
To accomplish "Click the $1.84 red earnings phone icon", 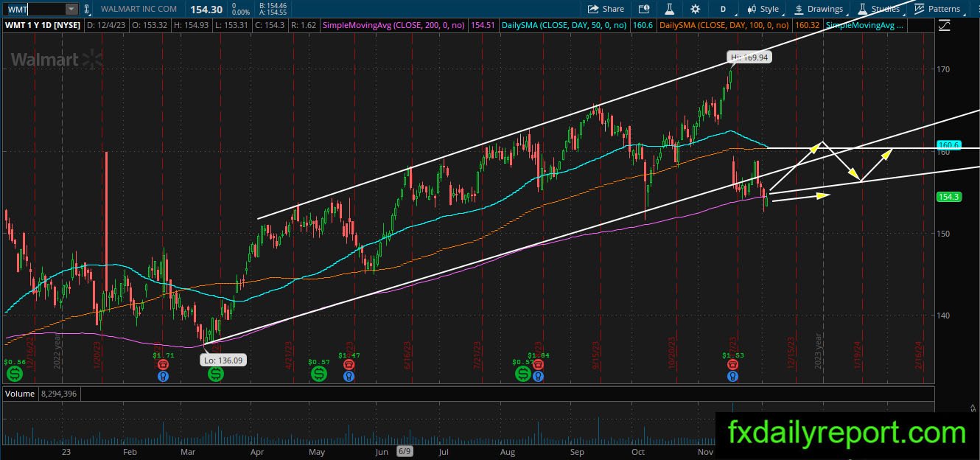I will (x=539, y=364).
